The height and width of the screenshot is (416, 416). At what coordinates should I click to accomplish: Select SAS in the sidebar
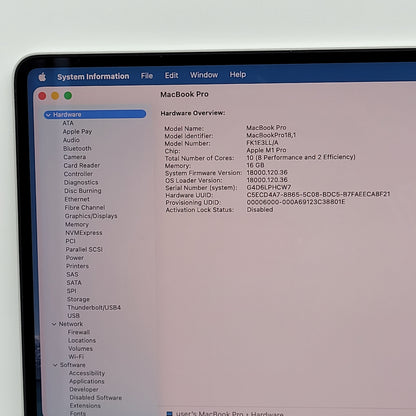point(72,274)
